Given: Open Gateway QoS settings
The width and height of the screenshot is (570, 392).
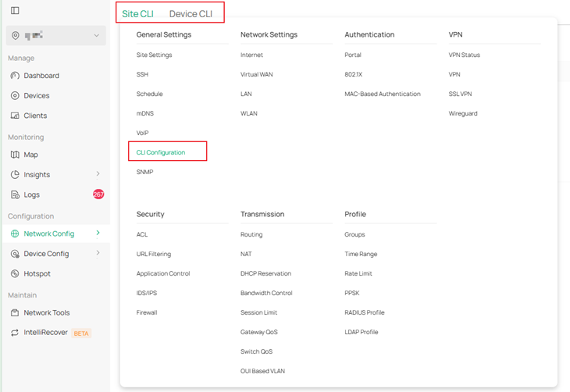Looking at the screenshot, I should [258, 332].
